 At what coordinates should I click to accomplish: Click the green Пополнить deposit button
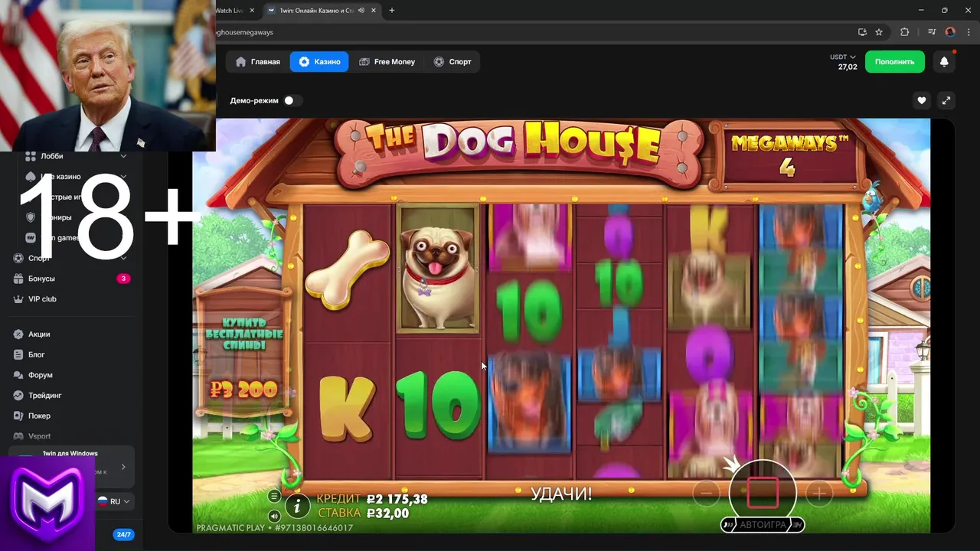[894, 62]
